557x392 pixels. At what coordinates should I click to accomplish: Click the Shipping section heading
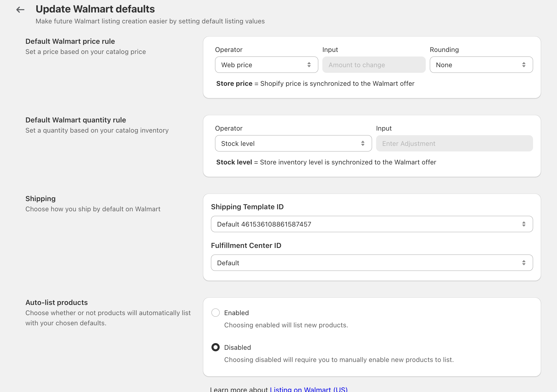pyautogui.click(x=41, y=199)
